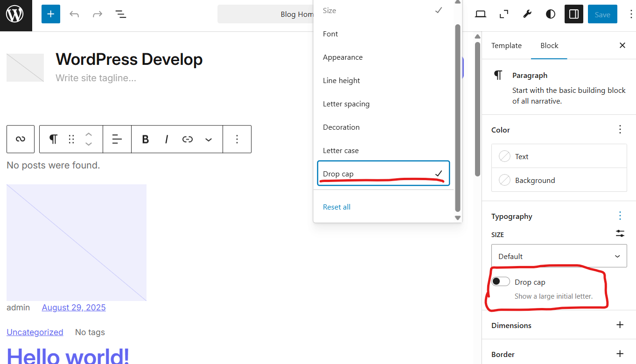Expand more rich text controls chevron
The height and width of the screenshot is (364, 636).
pyautogui.click(x=209, y=139)
